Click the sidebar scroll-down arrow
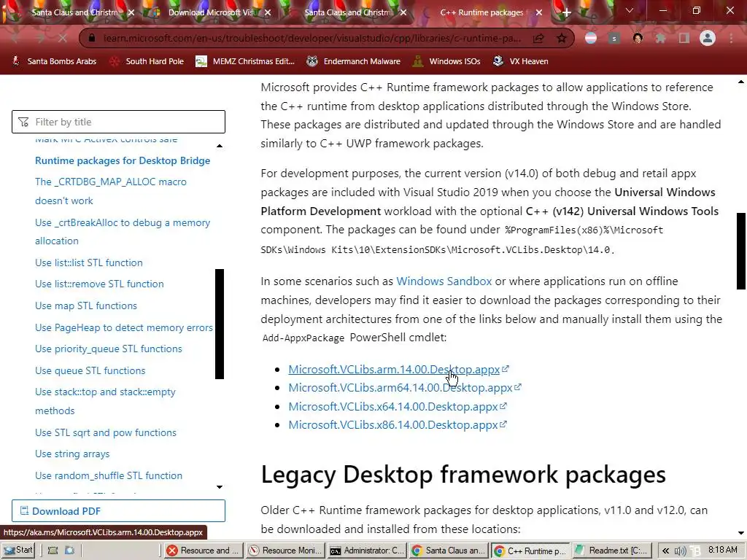This screenshot has width=747, height=560. pos(219,486)
